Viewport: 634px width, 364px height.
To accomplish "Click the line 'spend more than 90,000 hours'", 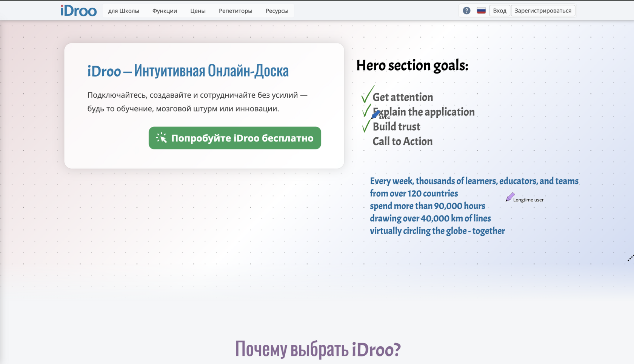I will click(x=428, y=206).
